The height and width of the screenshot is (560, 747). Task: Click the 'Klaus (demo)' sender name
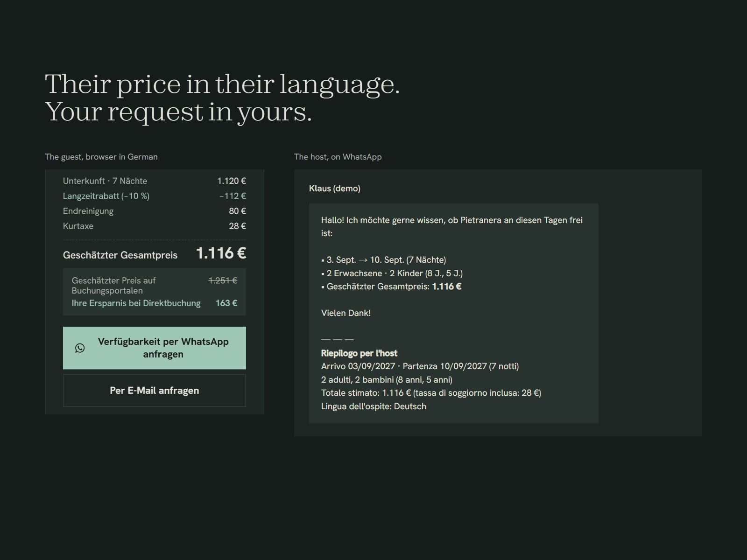point(335,189)
